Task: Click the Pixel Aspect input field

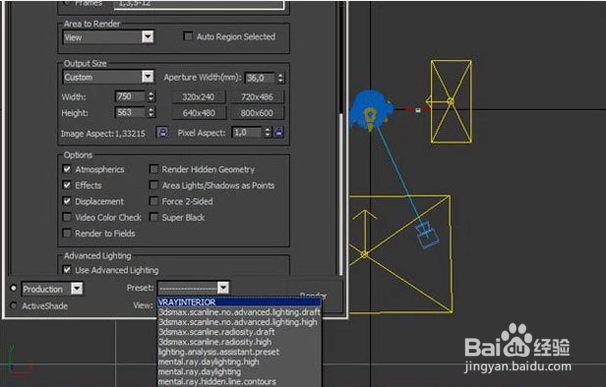Action: click(247, 133)
